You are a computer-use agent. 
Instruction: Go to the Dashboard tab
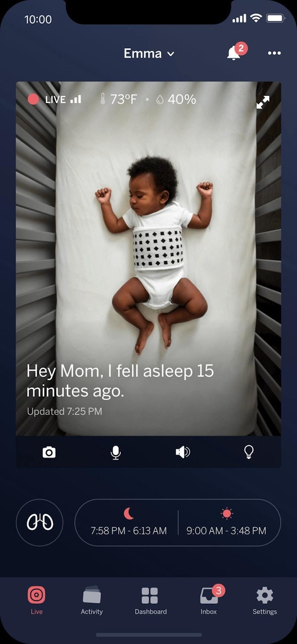point(150,600)
